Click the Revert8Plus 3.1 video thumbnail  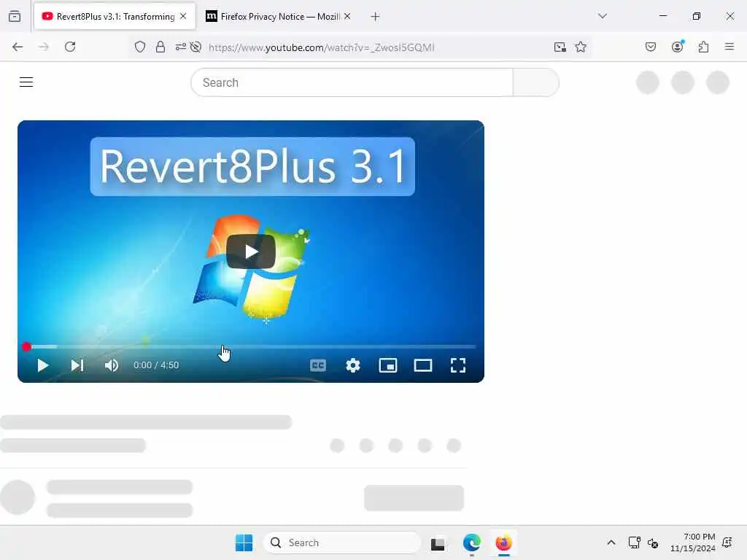pyautogui.click(x=251, y=252)
